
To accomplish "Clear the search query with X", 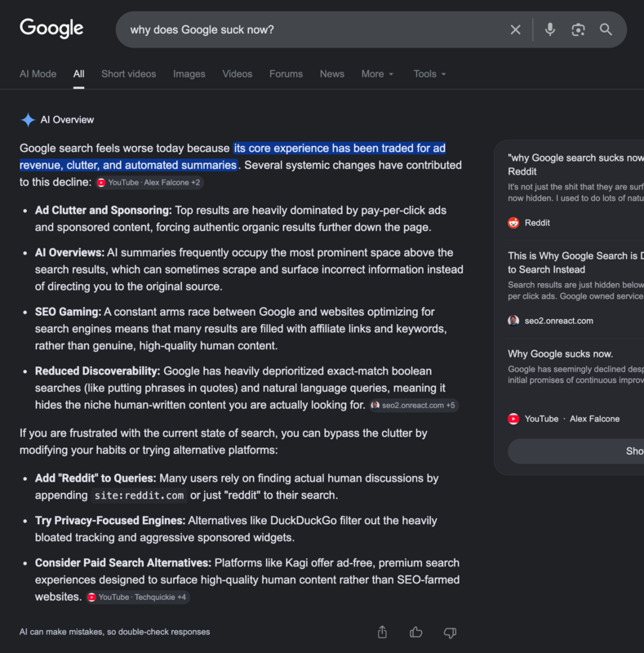I will (515, 29).
